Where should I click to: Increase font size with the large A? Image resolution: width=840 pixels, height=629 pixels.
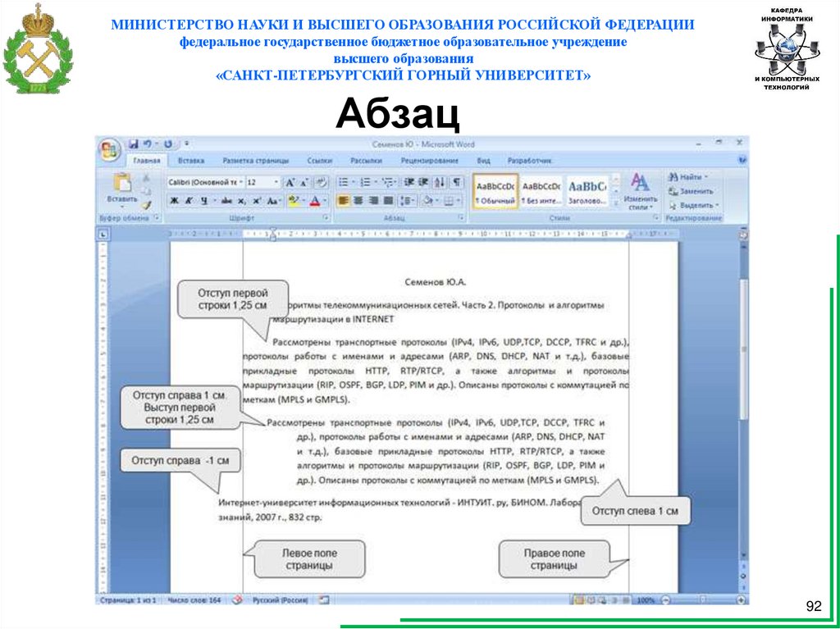pyautogui.click(x=290, y=182)
